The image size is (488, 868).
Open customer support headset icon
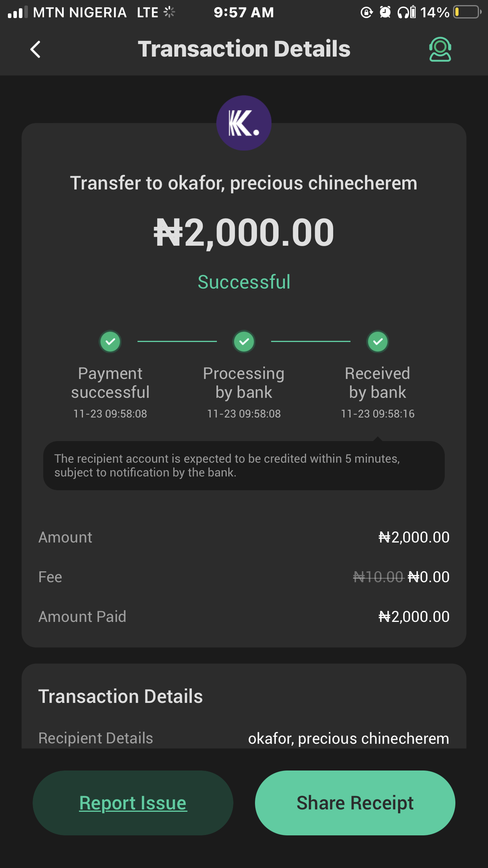click(440, 50)
